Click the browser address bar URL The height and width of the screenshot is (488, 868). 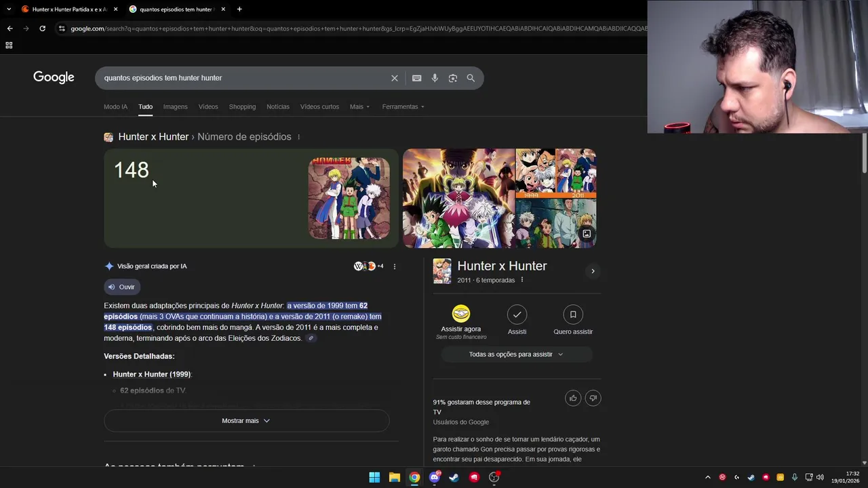358,28
